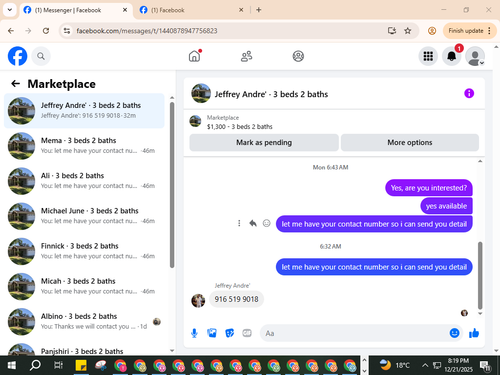
Task: Open Ali conversation
Action: (84, 181)
